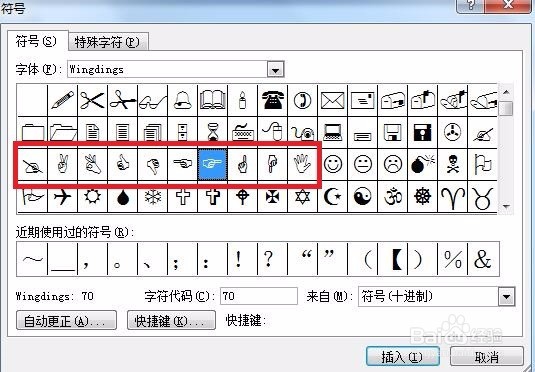Pick the recent left double quote symbol

coord(303,259)
